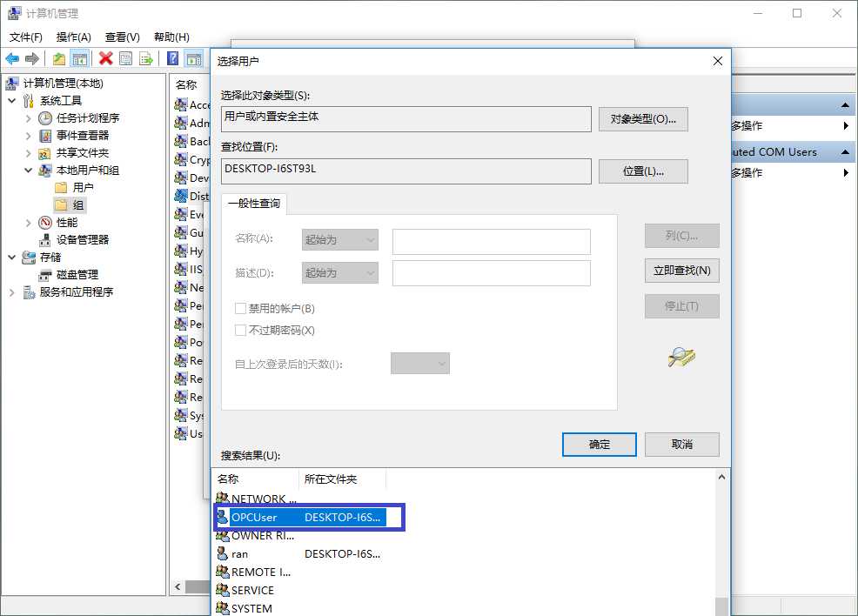
Task: Select the 用户 folder in the tree
Action: tap(83, 188)
